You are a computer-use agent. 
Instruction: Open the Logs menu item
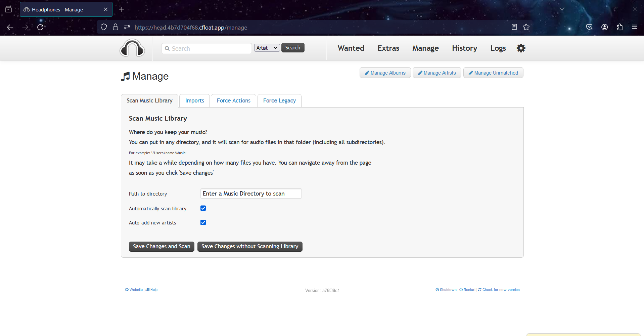click(x=498, y=48)
